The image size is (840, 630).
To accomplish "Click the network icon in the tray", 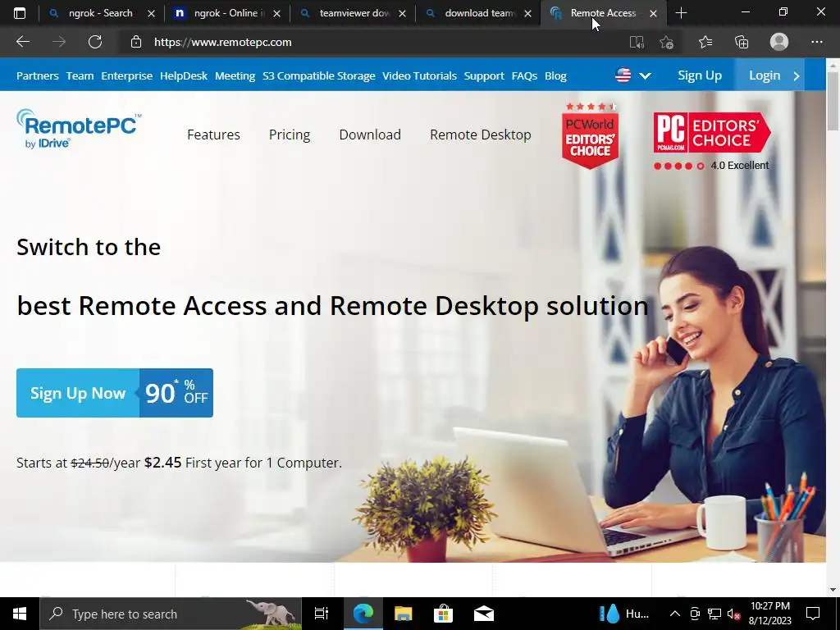I will 714,614.
